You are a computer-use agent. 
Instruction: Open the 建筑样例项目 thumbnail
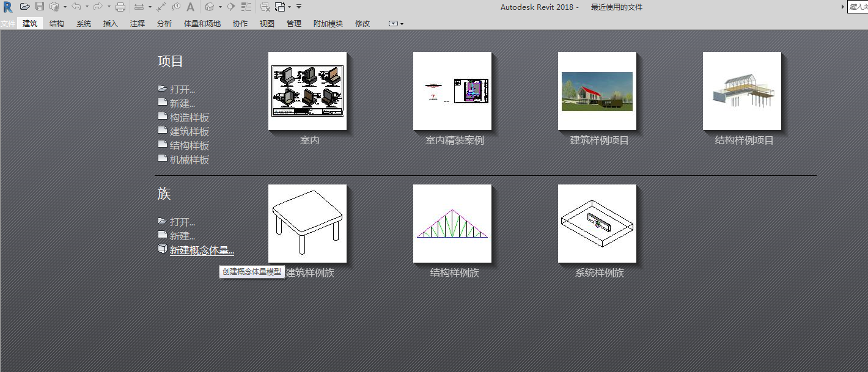point(597,91)
